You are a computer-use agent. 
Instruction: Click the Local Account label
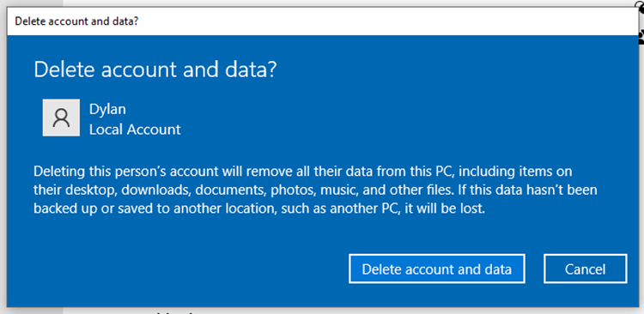[x=135, y=130]
